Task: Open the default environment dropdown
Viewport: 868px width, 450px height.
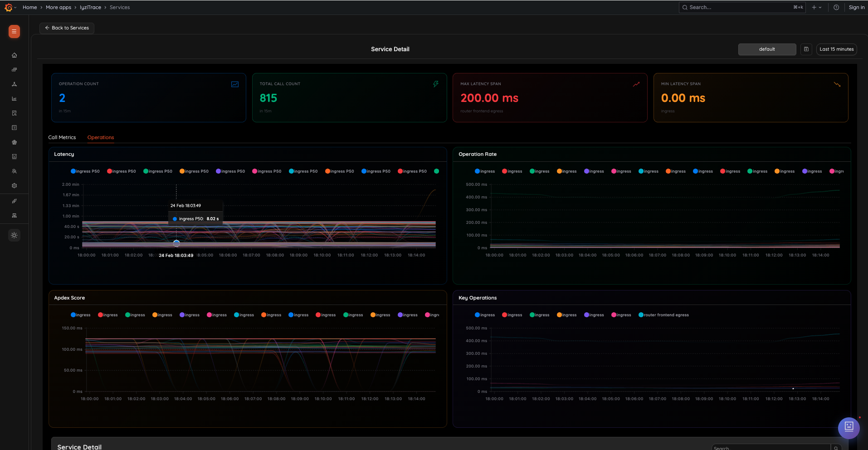Action: click(767, 49)
